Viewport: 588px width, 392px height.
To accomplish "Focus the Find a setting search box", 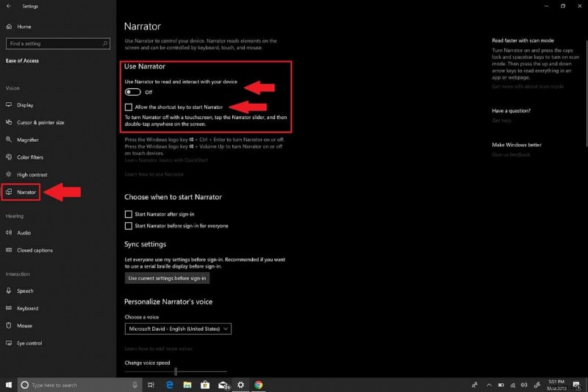I will pos(58,43).
